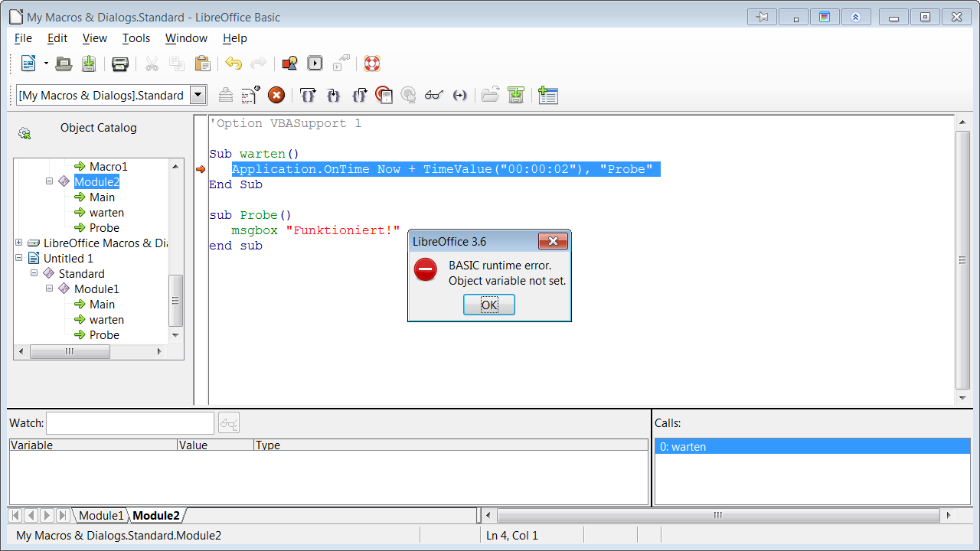
Task: Click the object tree scroll-up arrow
Action: pyautogui.click(x=175, y=166)
